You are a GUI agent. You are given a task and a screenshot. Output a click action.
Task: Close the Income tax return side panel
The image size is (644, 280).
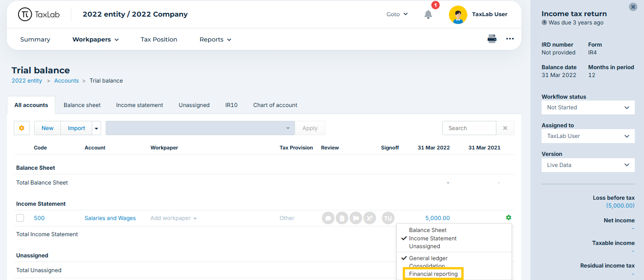click(x=633, y=7)
